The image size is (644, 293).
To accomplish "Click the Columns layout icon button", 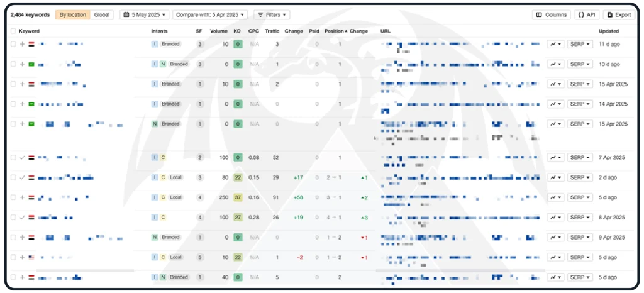I will (551, 14).
